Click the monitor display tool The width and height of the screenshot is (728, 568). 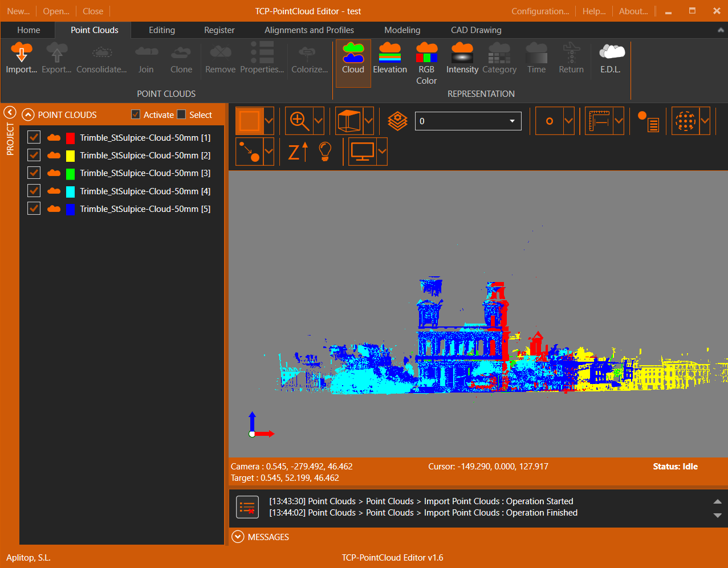pos(363,152)
